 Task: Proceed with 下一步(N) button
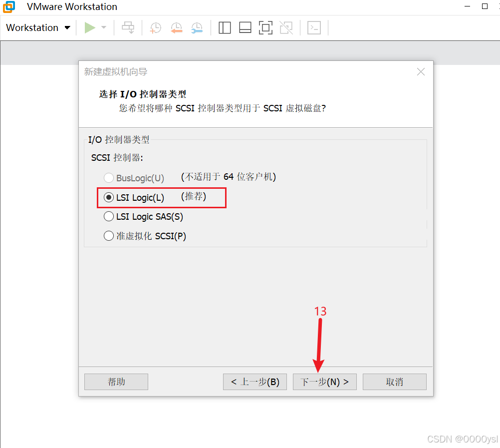point(325,382)
